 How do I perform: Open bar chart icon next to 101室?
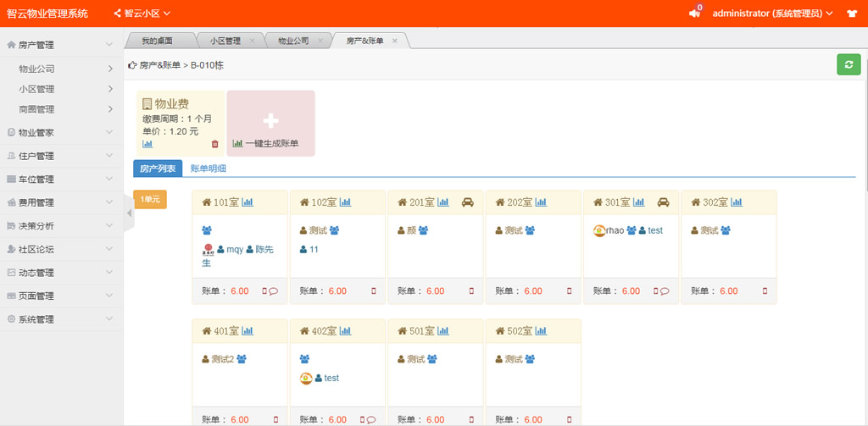[248, 202]
